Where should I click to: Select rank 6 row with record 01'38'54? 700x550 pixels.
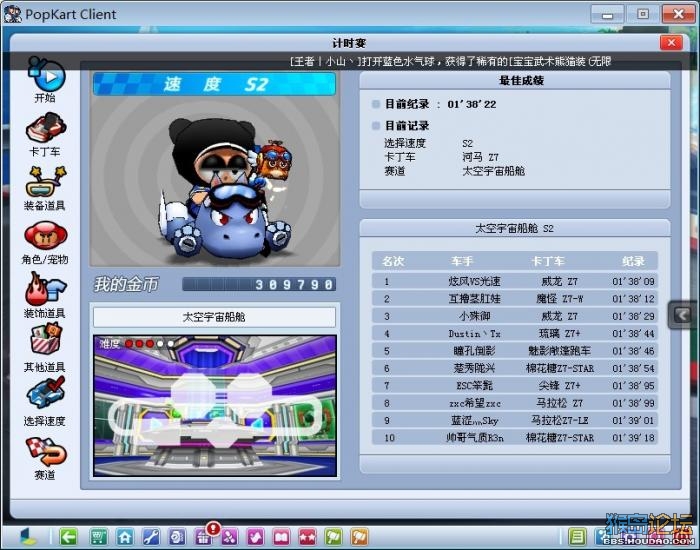pyautogui.click(x=515, y=368)
